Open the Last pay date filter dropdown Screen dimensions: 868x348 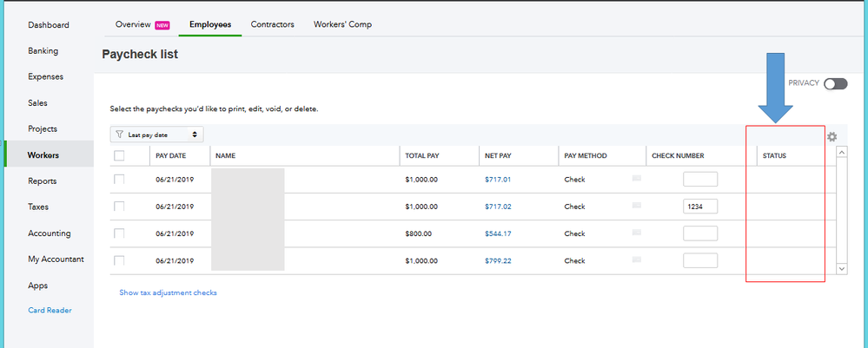pyautogui.click(x=156, y=135)
